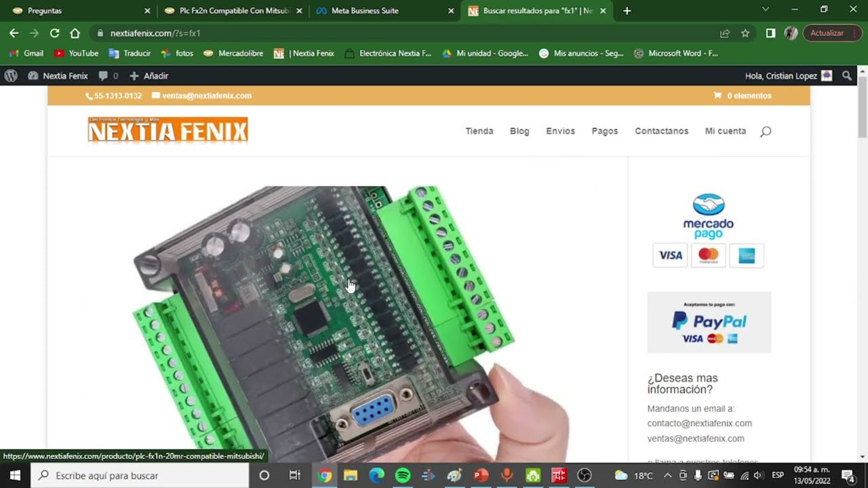Expand hidden system tray icons
Viewport: 868px width, 488px height.
668,475
